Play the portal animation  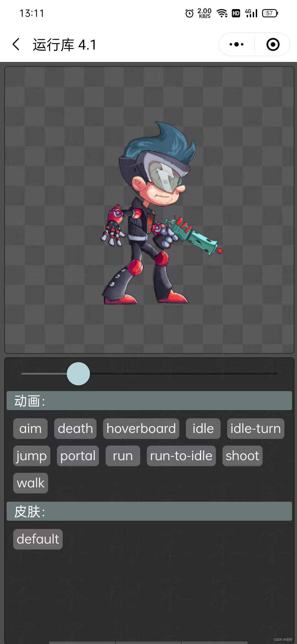click(78, 456)
